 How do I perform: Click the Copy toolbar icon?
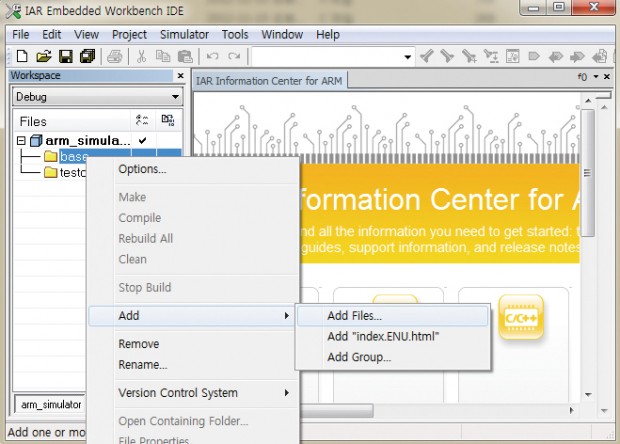tap(163, 56)
